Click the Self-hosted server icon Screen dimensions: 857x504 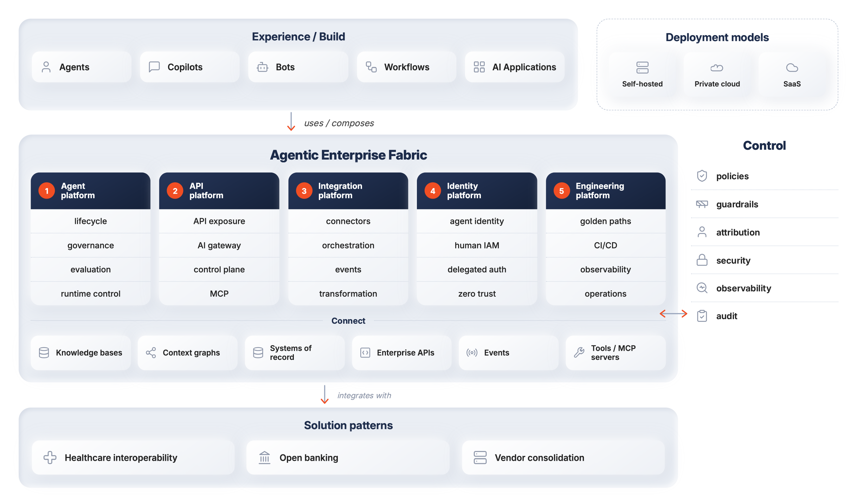642,67
